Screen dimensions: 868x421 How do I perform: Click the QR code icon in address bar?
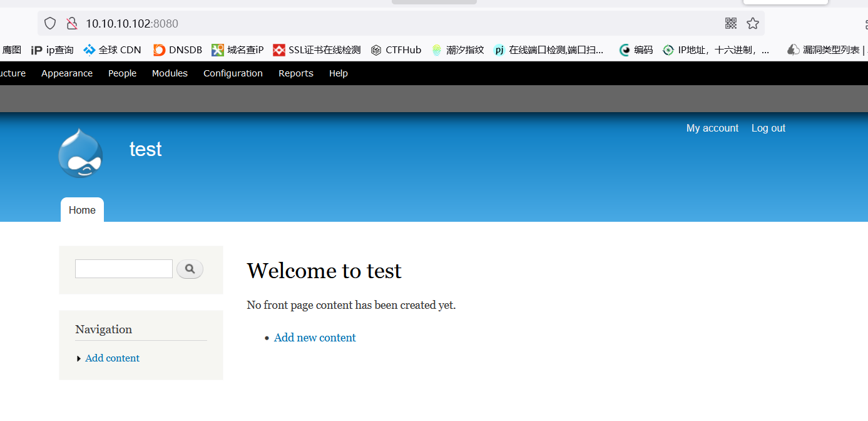(x=730, y=23)
